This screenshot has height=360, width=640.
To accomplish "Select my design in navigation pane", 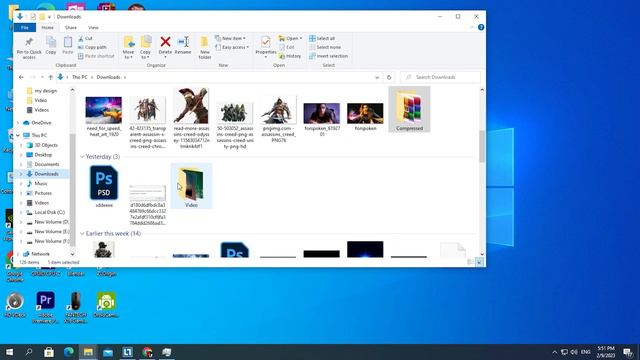I will click(x=45, y=91).
